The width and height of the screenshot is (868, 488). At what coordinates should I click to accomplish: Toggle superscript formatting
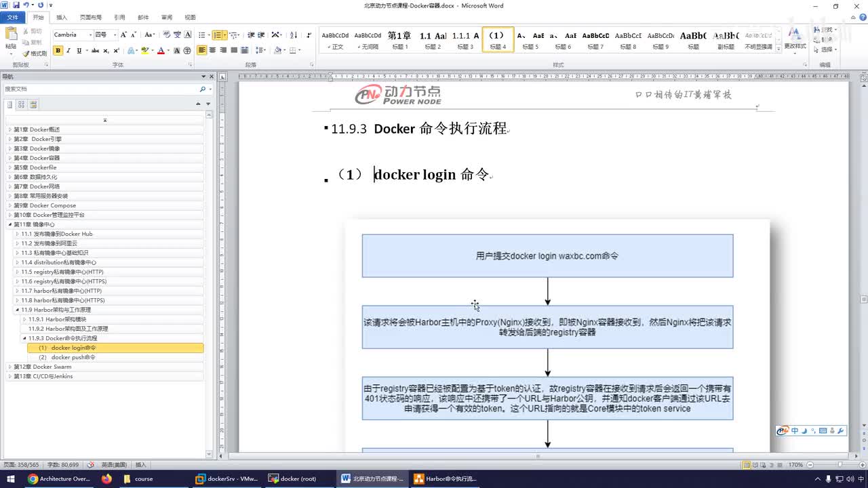pos(117,50)
